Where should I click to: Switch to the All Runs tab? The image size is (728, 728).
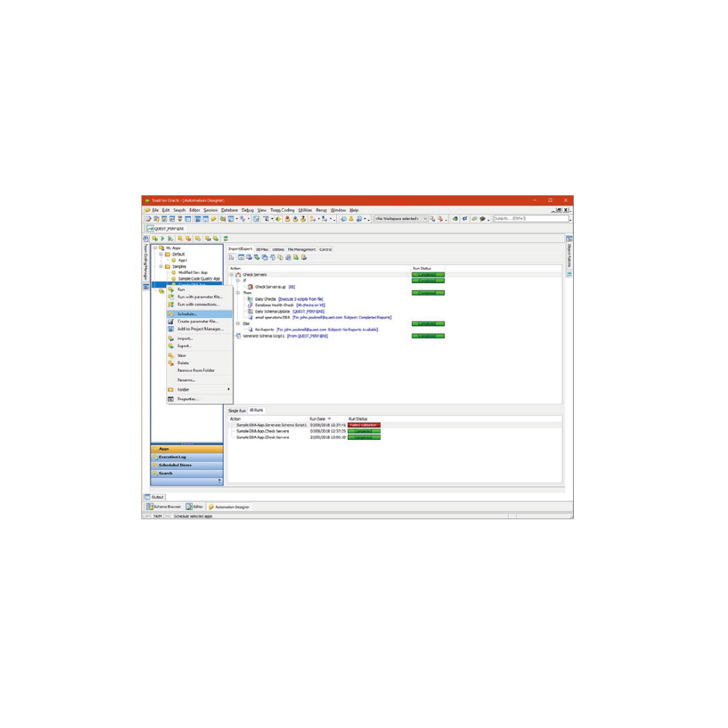[257, 410]
